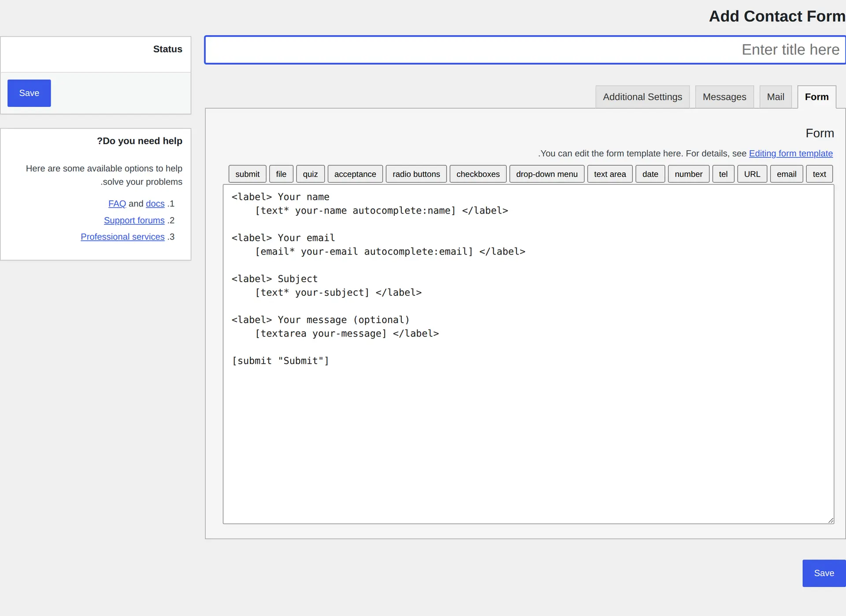Open the Messages tab

pyautogui.click(x=724, y=97)
